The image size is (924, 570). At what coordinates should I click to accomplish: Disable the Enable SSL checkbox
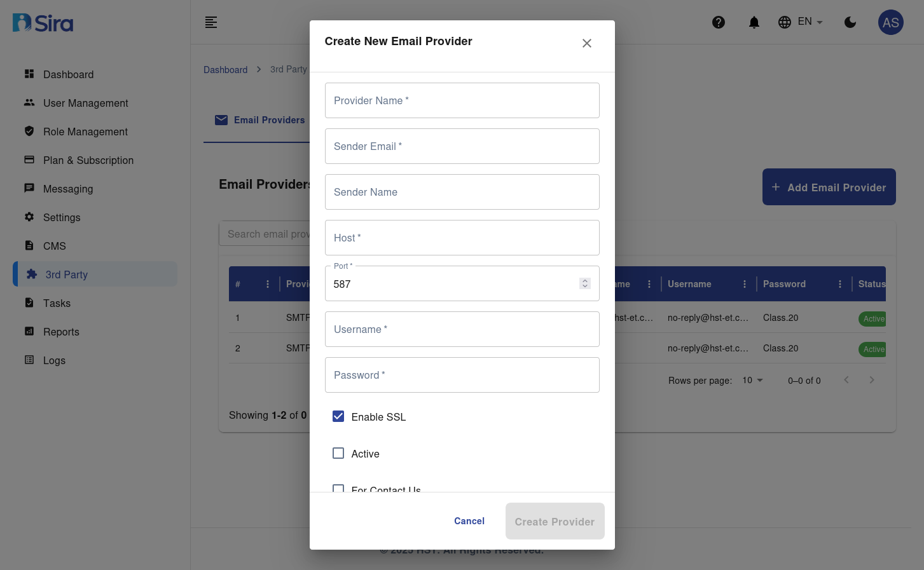[338, 416]
